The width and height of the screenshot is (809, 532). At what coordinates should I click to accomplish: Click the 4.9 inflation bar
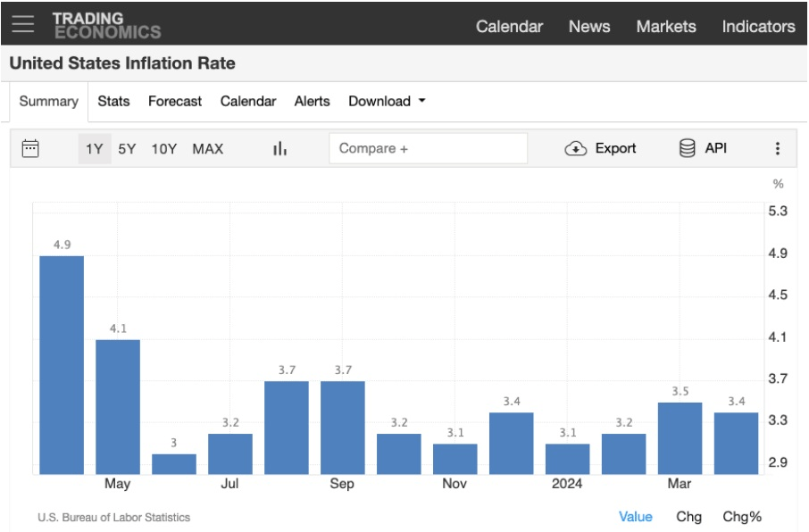tap(62, 364)
